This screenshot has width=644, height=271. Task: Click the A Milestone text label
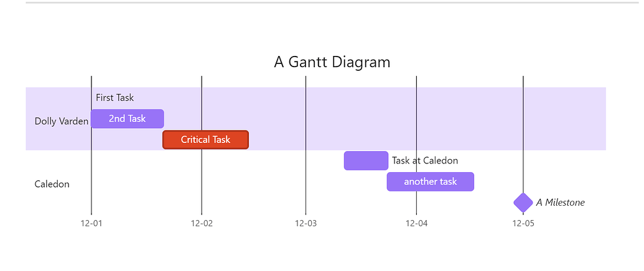pos(560,203)
